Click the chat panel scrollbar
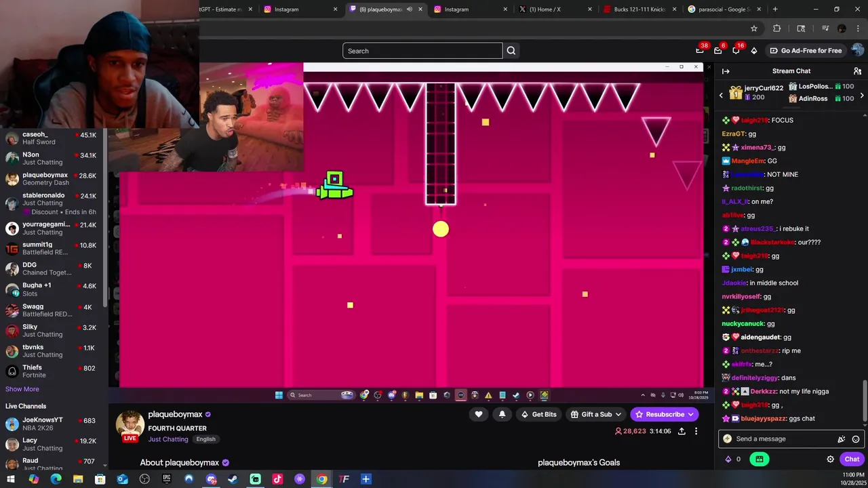 pyautogui.click(x=865, y=400)
